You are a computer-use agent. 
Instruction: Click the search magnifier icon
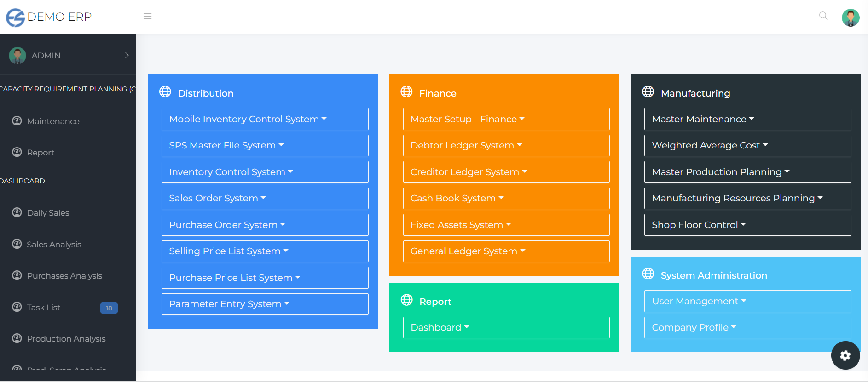[823, 16]
